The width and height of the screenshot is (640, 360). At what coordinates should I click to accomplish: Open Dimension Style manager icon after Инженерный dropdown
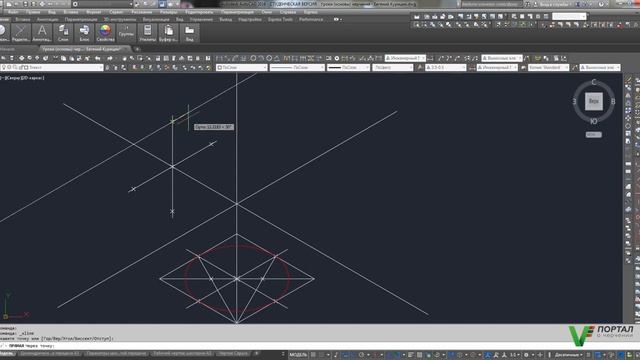tap(430, 58)
